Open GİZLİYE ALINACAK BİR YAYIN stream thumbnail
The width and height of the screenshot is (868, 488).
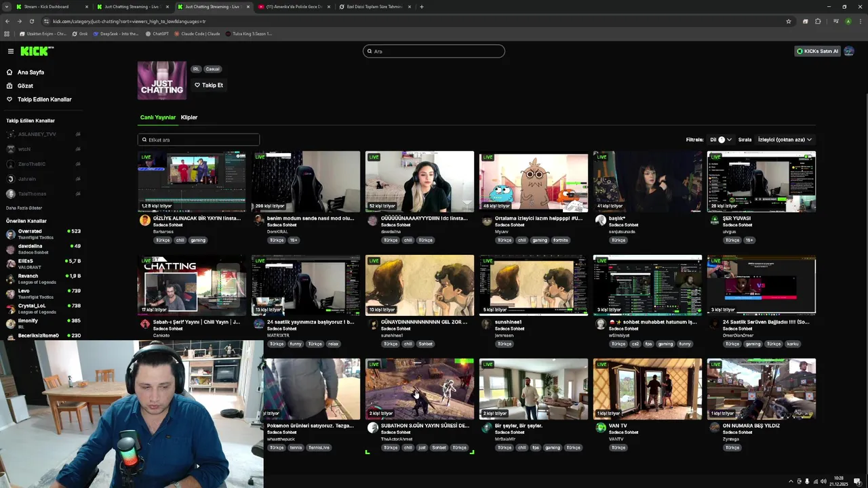(192, 182)
